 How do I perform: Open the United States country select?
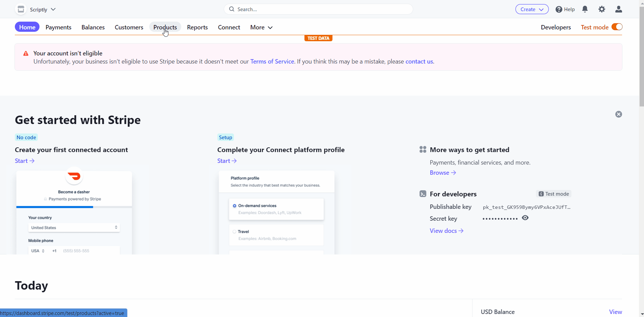tap(74, 227)
